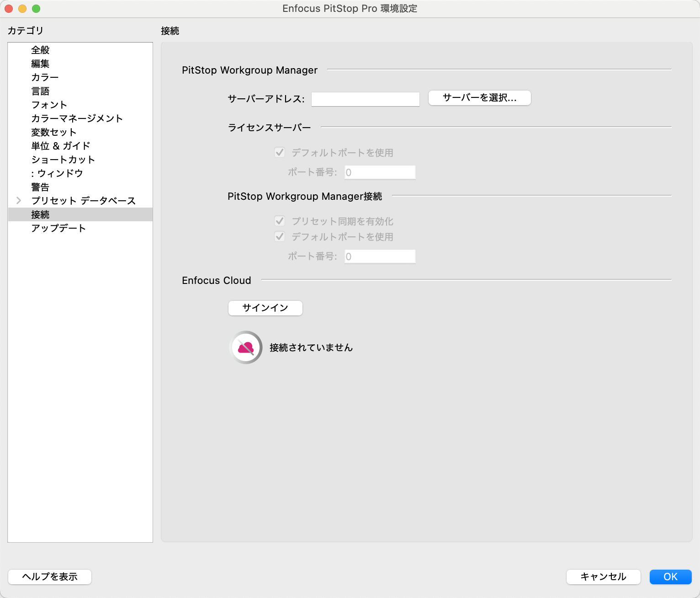
Task: Open the アップデート category
Action: coord(80,228)
